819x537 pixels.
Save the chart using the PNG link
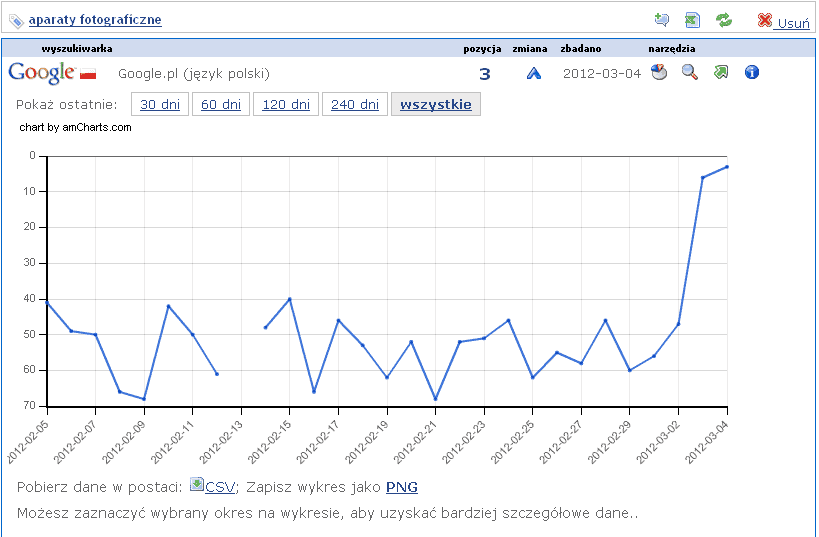pos(401,487)
